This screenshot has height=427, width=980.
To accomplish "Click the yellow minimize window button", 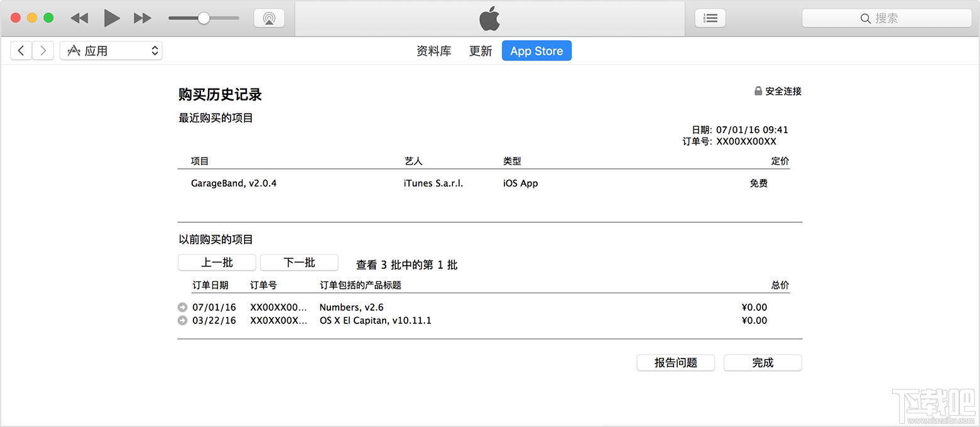I will pos(32,18).
